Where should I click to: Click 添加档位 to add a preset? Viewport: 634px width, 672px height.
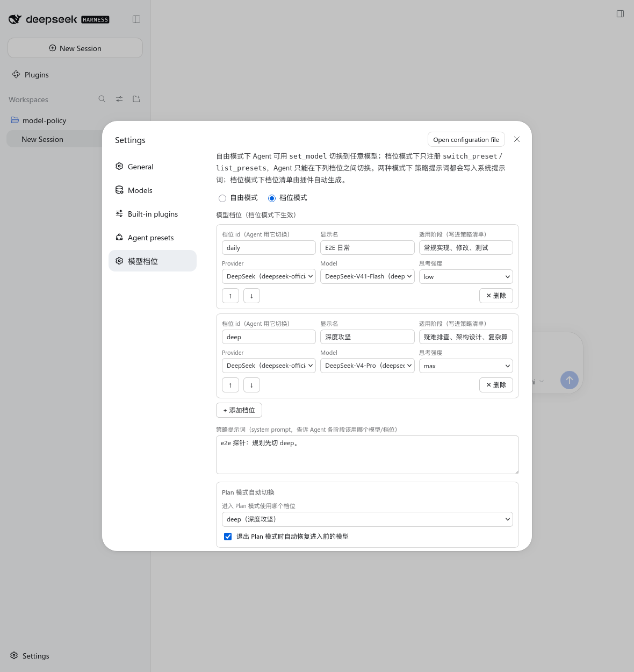click(x=239, y=410)
